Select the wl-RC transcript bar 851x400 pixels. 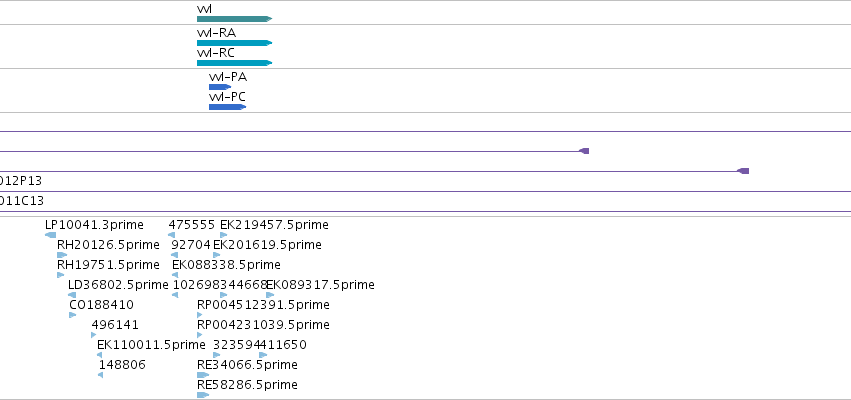click(234, 63)
